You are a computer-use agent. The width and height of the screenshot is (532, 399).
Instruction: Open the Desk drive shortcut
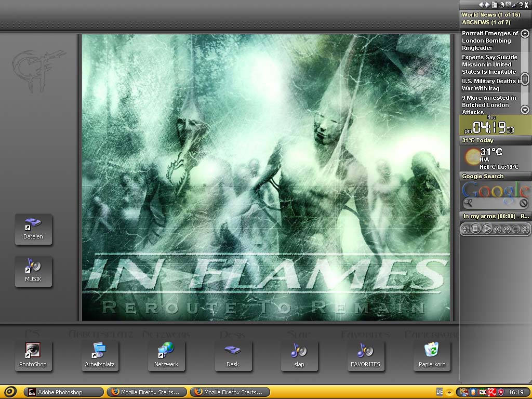233,356
